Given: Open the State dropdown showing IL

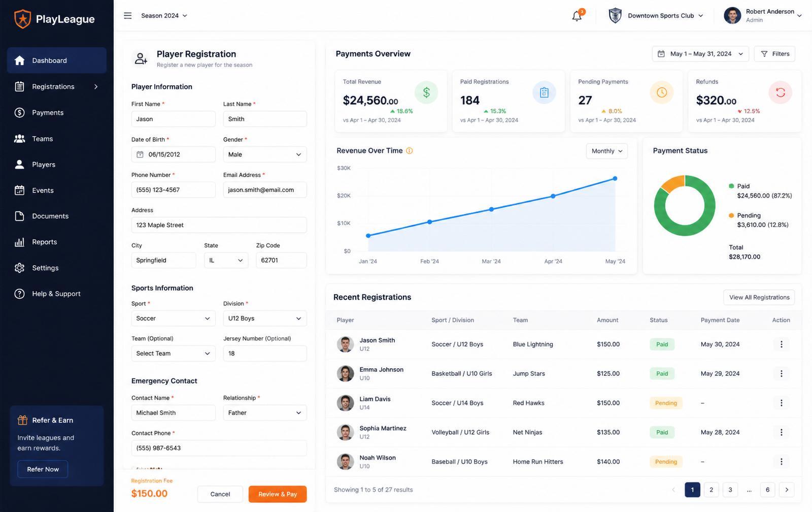Looking at the screenshot, I should click(x=226, y=260).
